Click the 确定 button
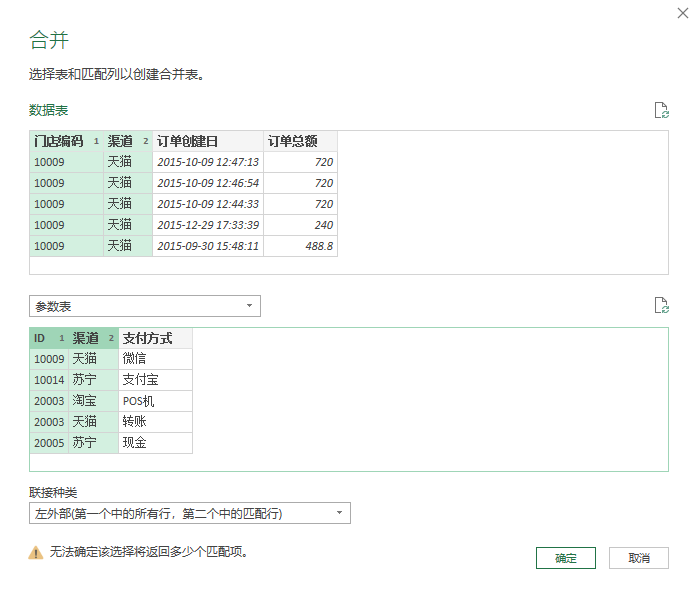The height and width of the screenshot is (598, 699). tap(565, 558)
